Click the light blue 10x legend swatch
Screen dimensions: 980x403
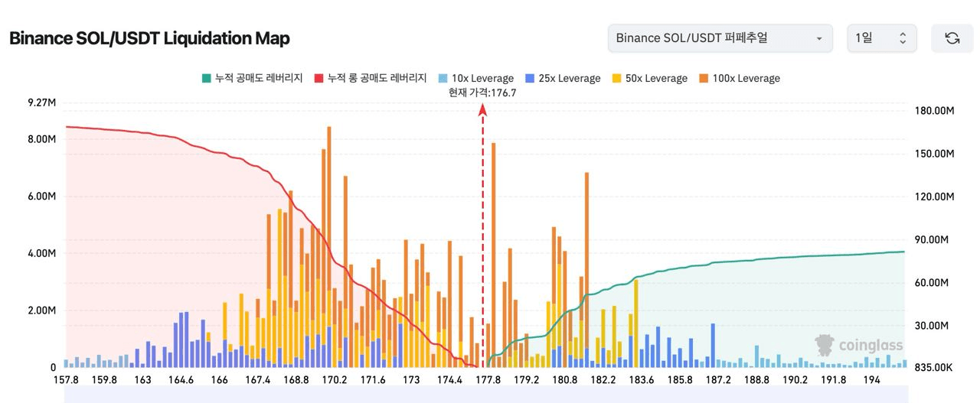(443, 78)
